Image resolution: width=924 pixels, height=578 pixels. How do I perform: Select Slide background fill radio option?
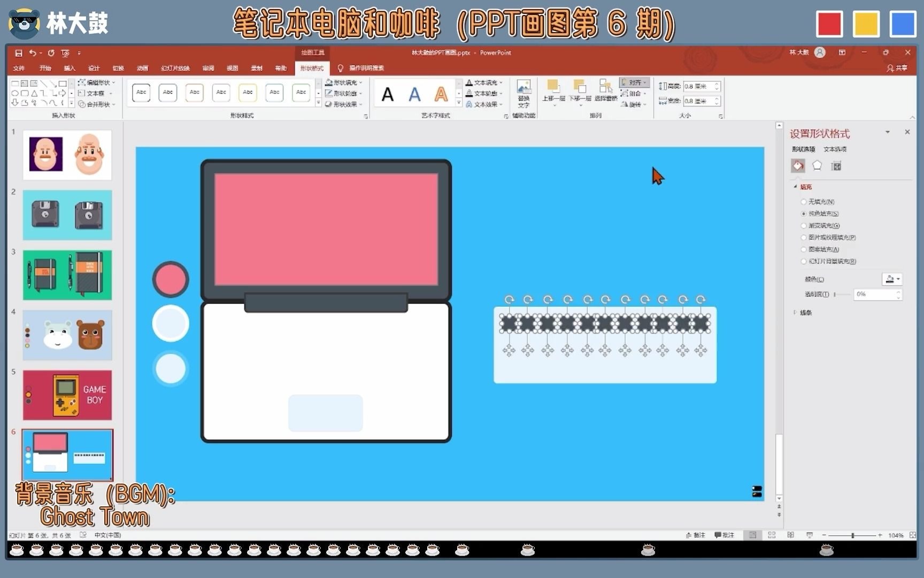point(803,261)
